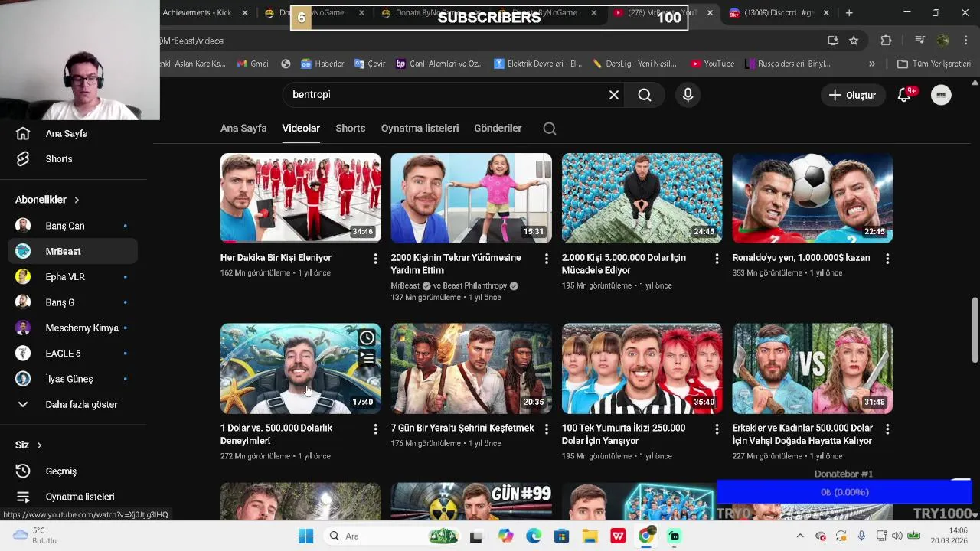The height and width of the screenshot is (551, 980).
Task: Open the Chrome extensions puzzle icon
Action: point(886,41)
